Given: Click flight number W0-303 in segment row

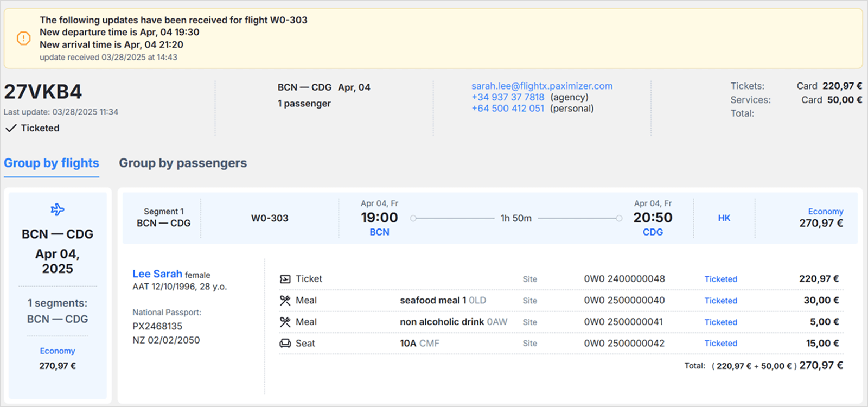Looking at the screenshot, I should coord(270,218).
